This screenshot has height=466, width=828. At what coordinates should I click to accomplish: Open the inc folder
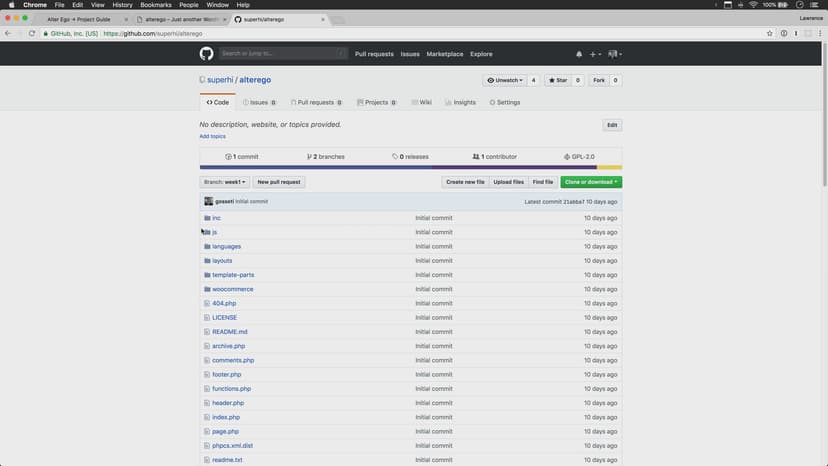pyautogui.click(x=216, y=218)
